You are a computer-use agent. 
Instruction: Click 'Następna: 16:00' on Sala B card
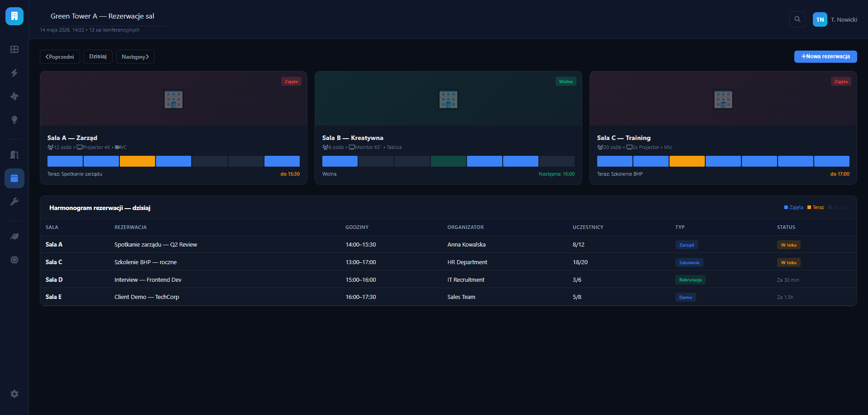(557, 174)
